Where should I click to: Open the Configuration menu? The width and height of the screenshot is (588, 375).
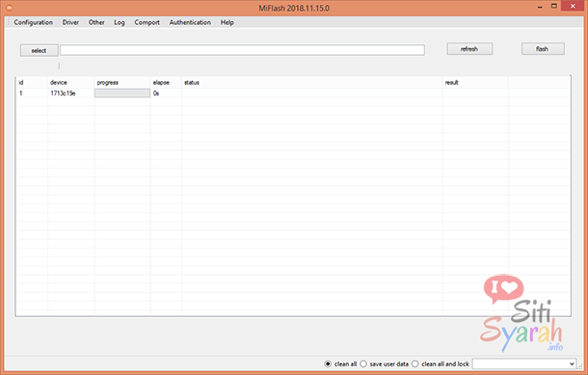tap(34, 22)
